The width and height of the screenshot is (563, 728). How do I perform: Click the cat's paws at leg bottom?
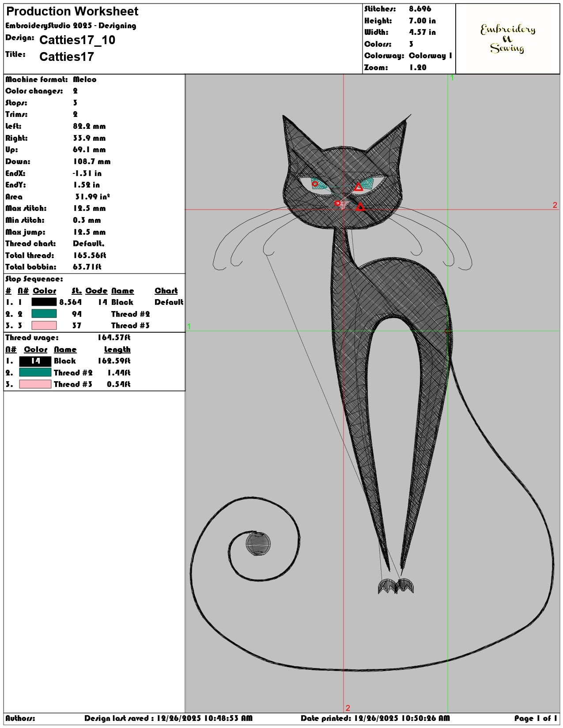click(x=396, y=585)
